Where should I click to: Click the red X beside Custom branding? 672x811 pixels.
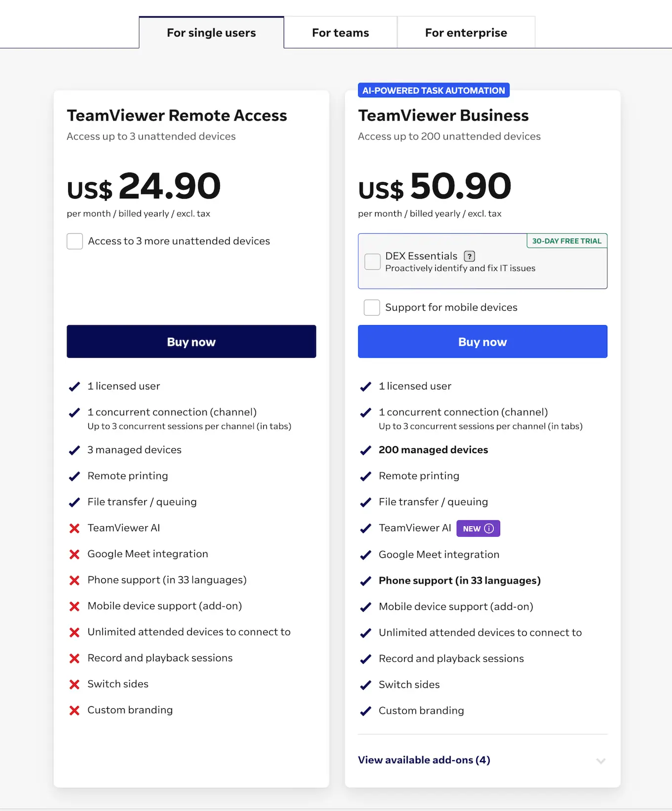(75, 710)
